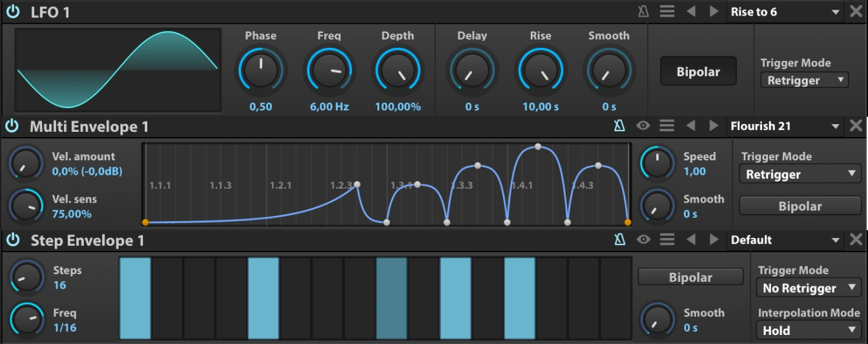Click the first step in Step Envelope grid
This screenshot has height=344, width=868.
click(135, 298)
